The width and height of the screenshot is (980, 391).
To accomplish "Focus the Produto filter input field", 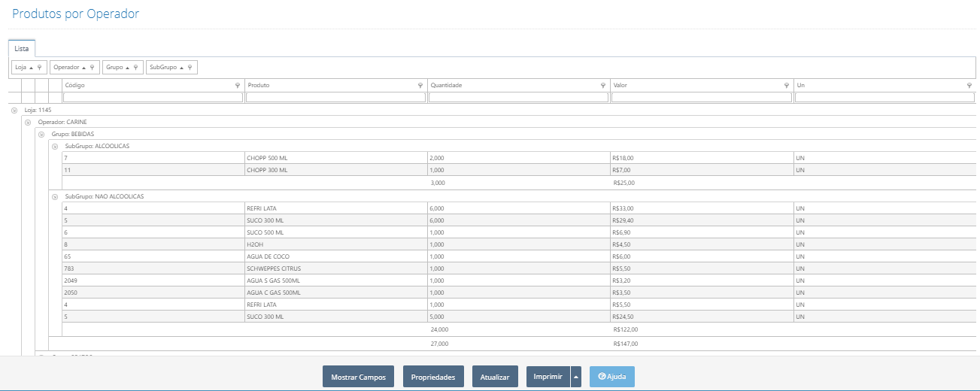I will pyautogui.click(x=335, y=98).
